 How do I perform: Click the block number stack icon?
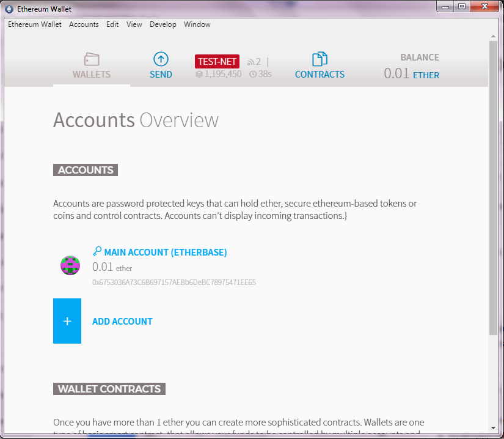point(199,75)
